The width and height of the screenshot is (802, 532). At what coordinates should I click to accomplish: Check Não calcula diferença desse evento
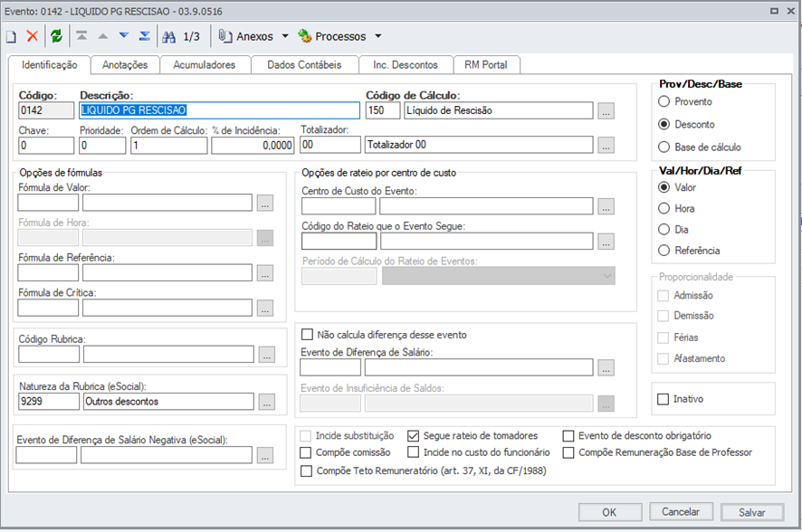click(x=308, y=335)
